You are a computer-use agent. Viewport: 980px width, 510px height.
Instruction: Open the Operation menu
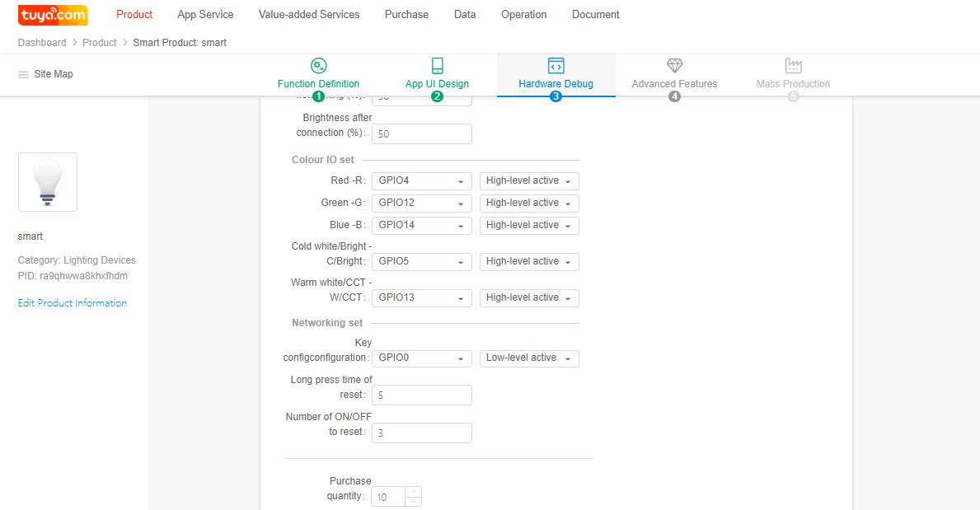tap(523, 14)
